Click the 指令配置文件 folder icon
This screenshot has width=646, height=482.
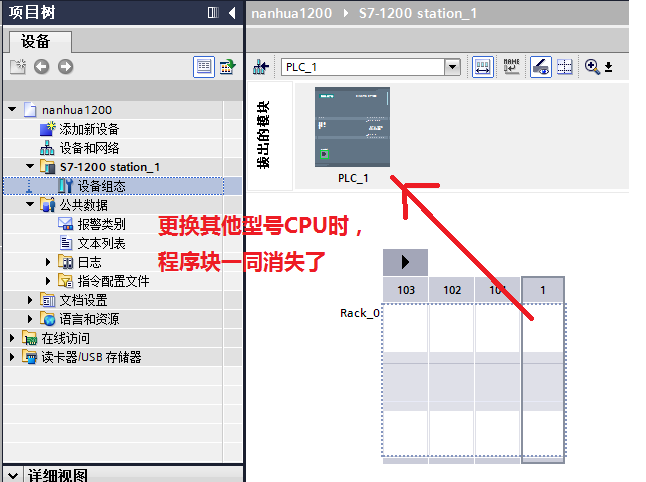[x=66, y=281]
